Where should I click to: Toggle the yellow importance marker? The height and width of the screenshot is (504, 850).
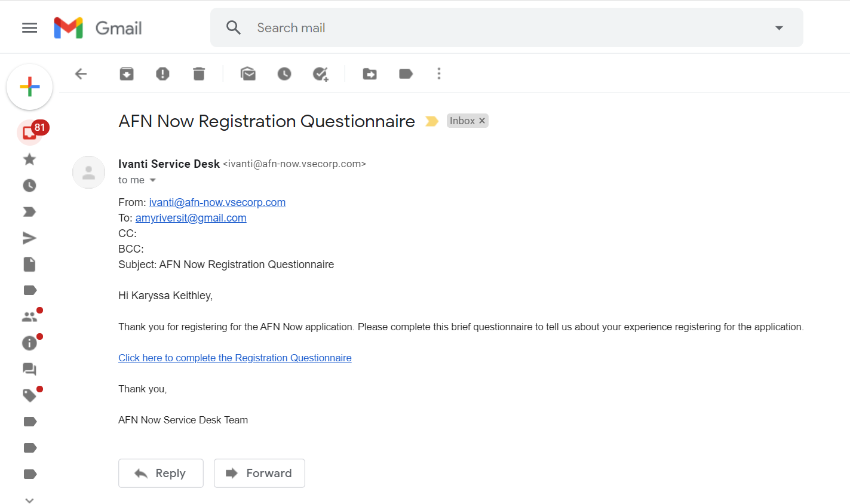click(431, 121)
